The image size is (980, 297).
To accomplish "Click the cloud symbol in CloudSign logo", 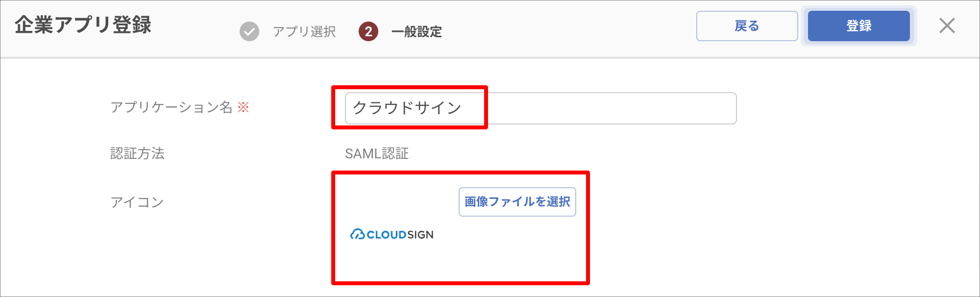I will click(357, 235).
